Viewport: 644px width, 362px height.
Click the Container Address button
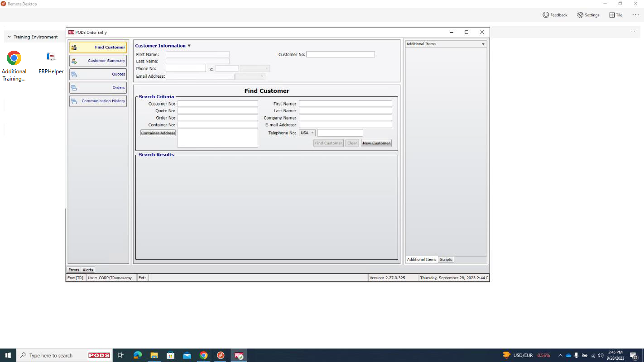tap(158, 133)
